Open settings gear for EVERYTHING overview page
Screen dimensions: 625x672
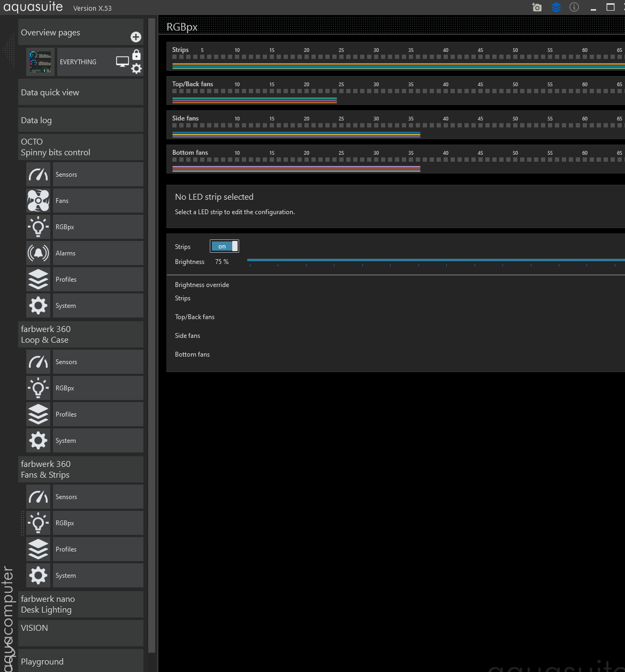coord(136,69)
